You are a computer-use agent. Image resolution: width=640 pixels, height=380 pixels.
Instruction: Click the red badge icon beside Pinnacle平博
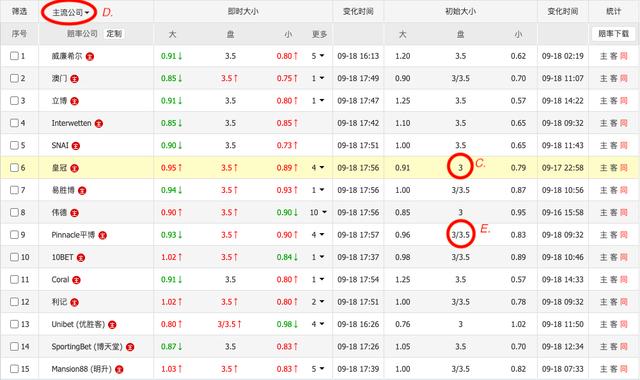pyautogui.click(x=102, y=235)
